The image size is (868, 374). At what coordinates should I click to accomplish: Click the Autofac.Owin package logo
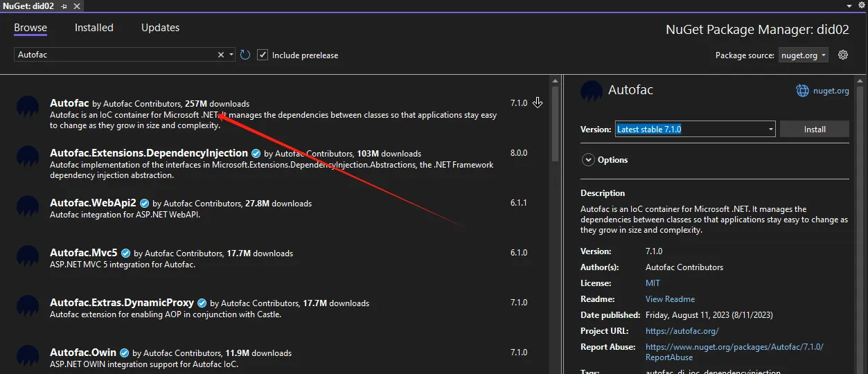28,356
